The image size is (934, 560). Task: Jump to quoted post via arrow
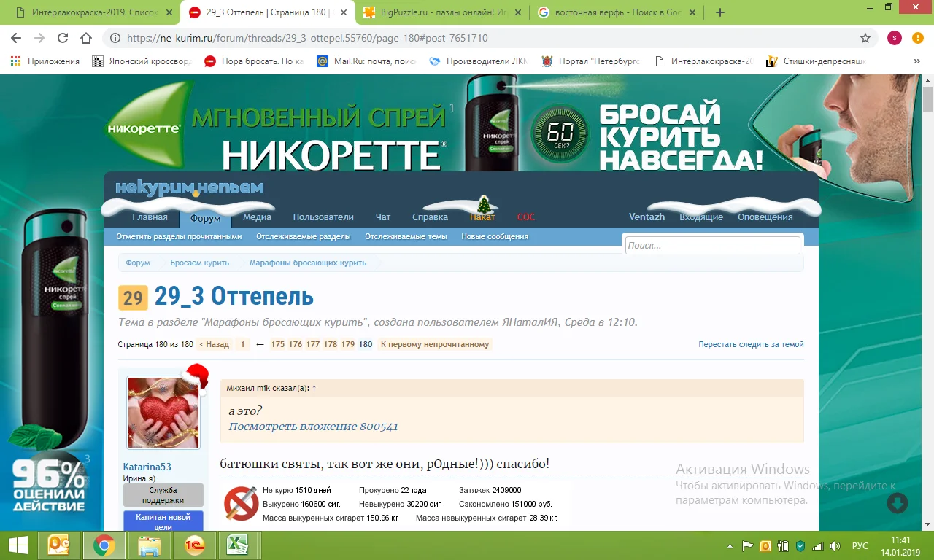[314, 389]
